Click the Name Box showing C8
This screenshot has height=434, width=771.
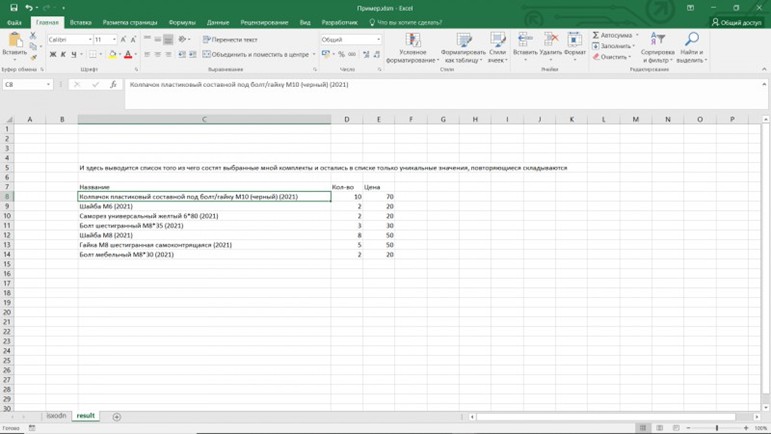click(x=28, y=85)
